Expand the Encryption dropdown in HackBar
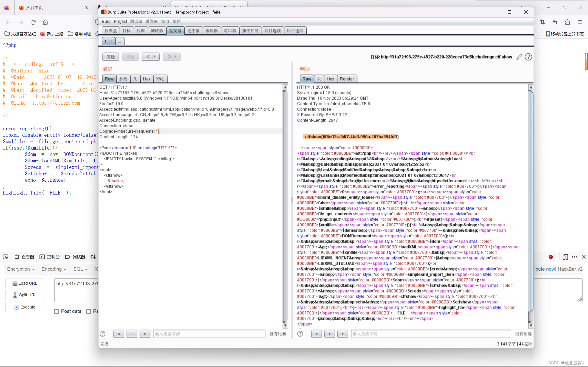The width and height of the screenshot is (588, 367). [x=21, y=269]
